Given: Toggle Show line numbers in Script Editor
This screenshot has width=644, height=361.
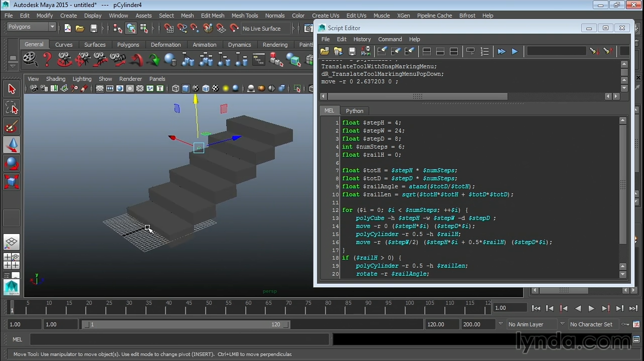Looking at the screenshot, I should tap(485, 51).
